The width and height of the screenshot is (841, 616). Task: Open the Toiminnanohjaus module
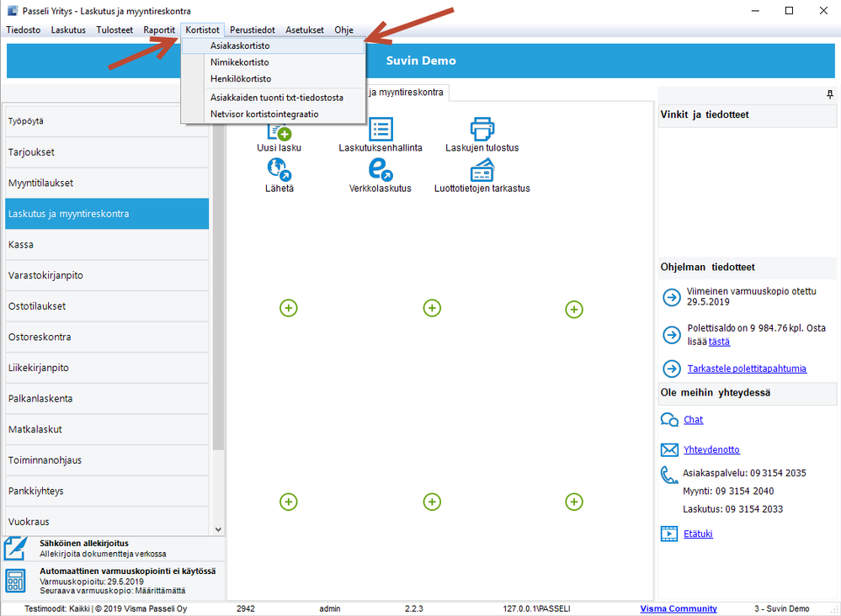click(107, 460)
